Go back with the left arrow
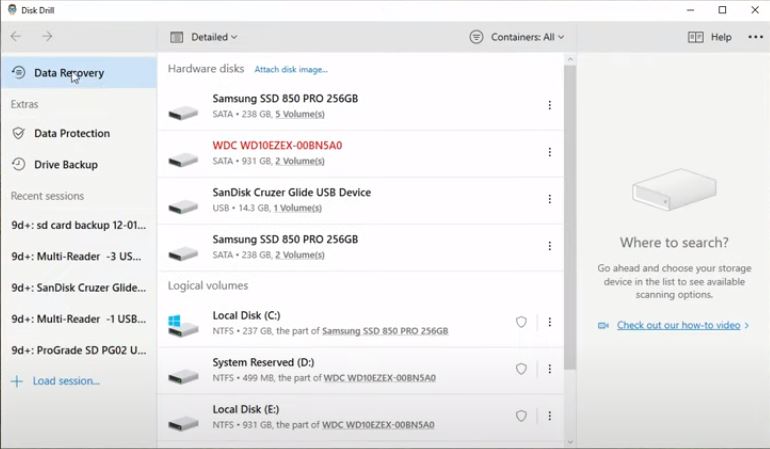Image resolution: width=770 pixels, height=449 pixels. [x=16, y=36]
